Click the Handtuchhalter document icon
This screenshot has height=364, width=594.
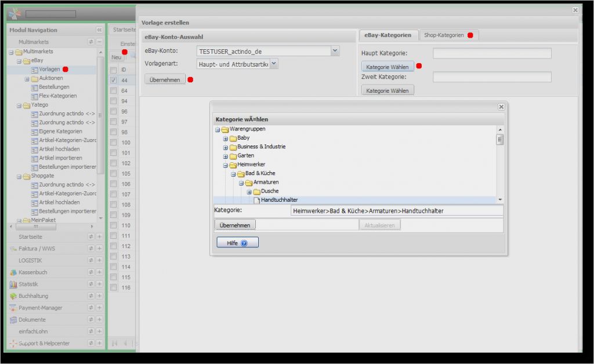pyautogui.click(x=256, y=200)
